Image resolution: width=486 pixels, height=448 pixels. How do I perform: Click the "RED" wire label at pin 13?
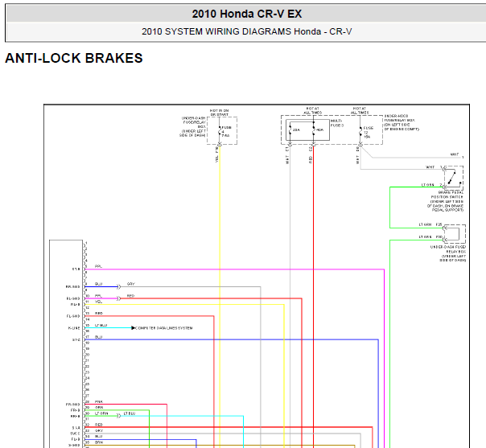(x=98, y=313)
